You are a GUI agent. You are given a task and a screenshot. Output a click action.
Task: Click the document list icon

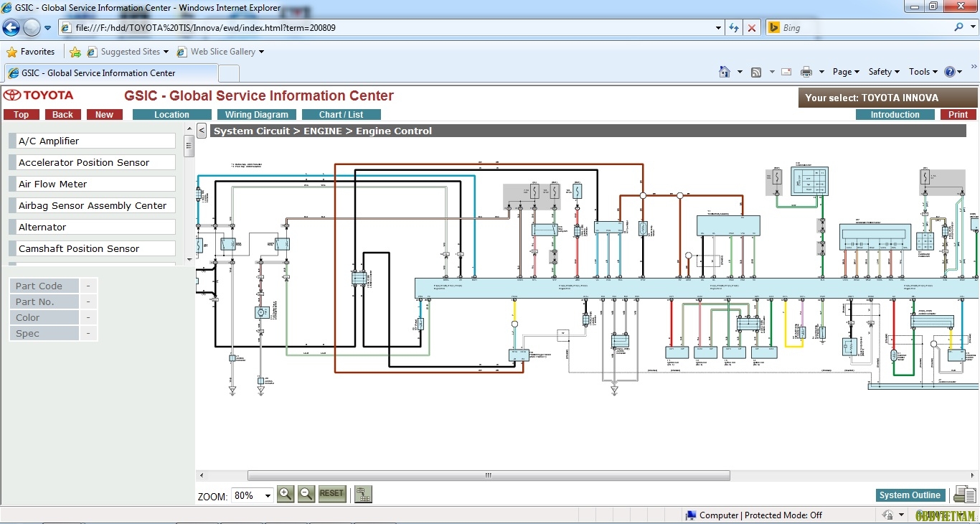pyautogui.click(x=964, y=495)
